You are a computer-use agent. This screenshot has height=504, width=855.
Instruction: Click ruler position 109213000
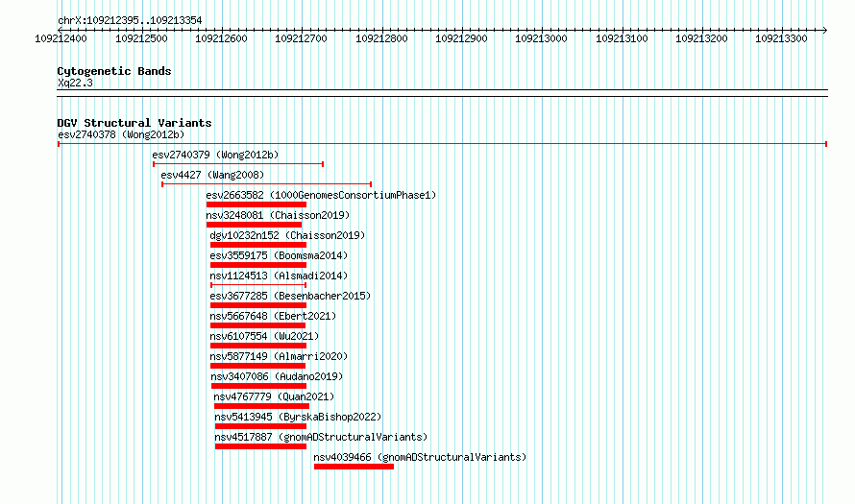(542, 38)
